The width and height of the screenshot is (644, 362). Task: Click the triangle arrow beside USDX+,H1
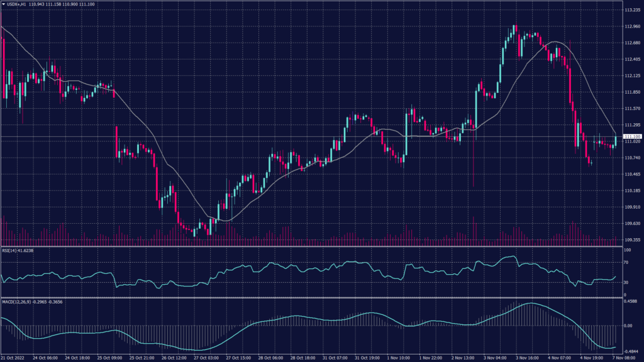4,5
